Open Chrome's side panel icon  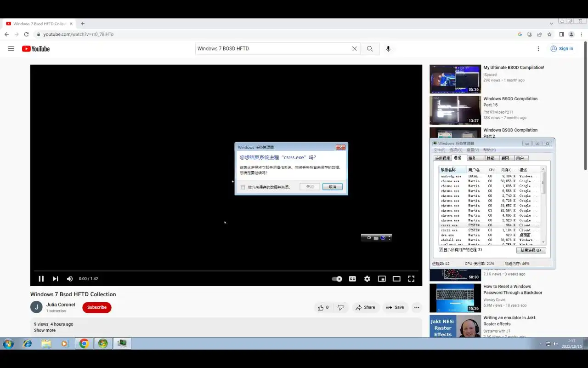tap(561, 34)
